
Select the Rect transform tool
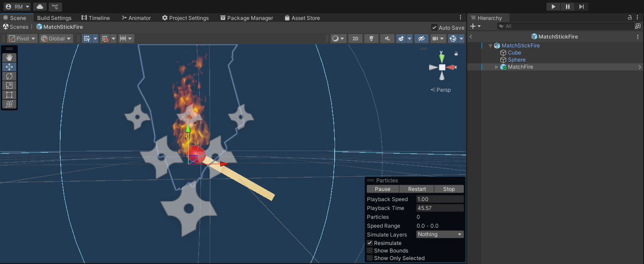9,95
